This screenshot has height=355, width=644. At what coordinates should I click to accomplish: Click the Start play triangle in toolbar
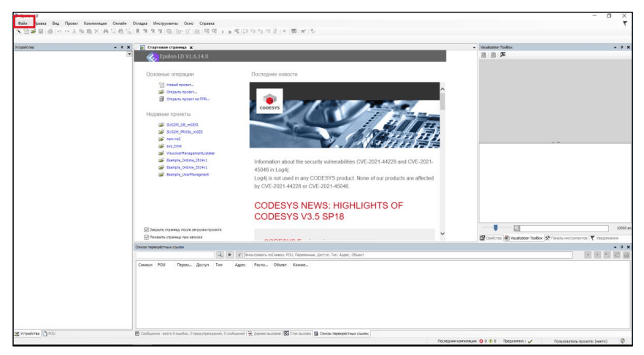[223, 31]
